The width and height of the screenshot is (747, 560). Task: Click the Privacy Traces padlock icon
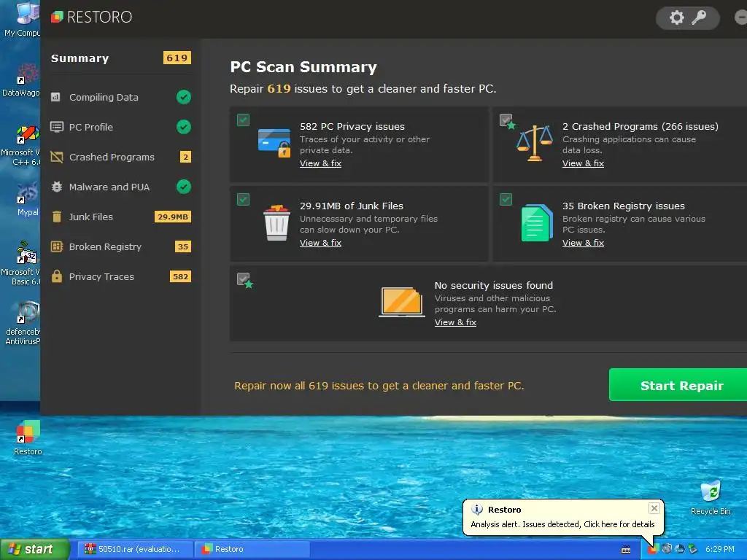[x=57, y=276]
